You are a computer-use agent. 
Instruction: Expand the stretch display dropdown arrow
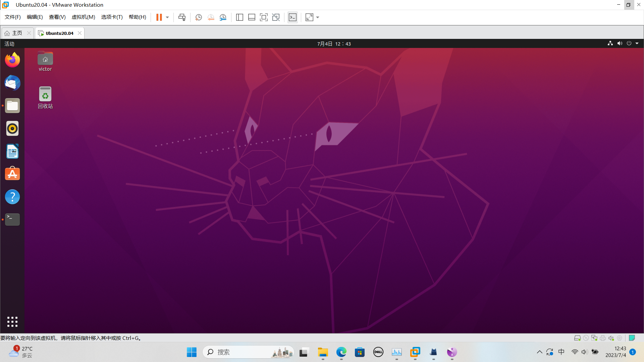pos(318,17)
